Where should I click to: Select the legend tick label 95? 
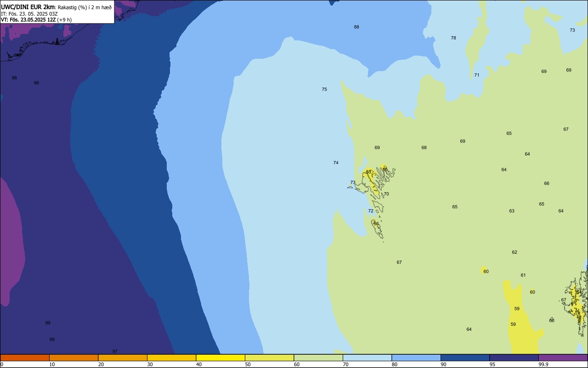pos(492,364)
